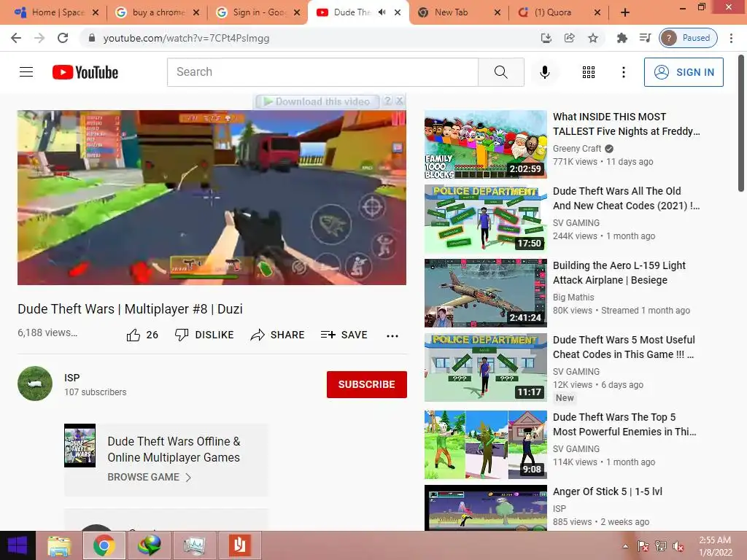The height and width of the screenshot is (560, 747).
Task: Switch to buy a chrome tab
Action: coord(158,12)
